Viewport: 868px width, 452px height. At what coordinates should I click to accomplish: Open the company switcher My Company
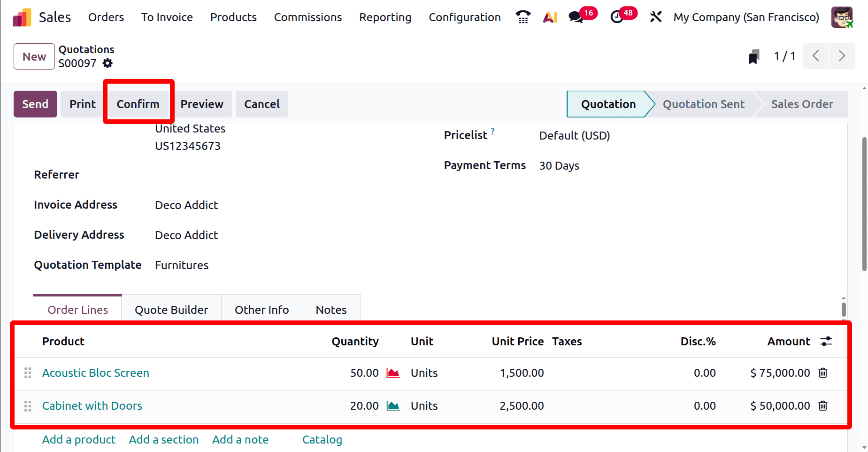pos(746,17)
